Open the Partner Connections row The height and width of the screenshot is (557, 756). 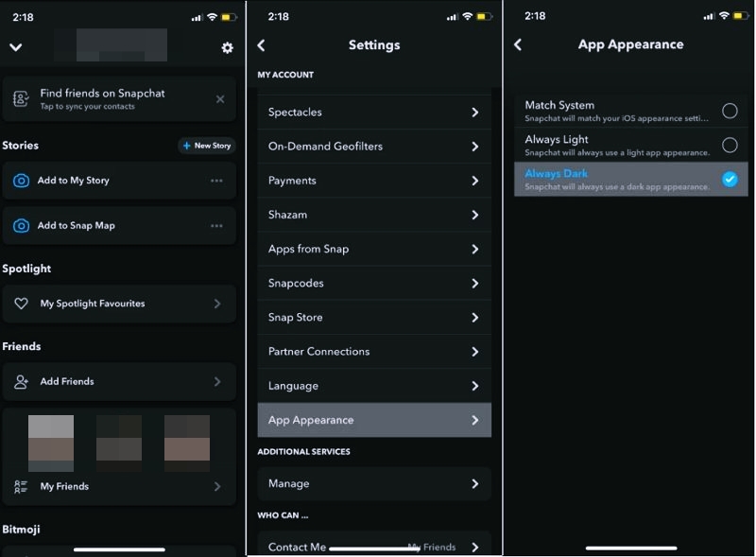pyautogui.click(x=374, y=352)
